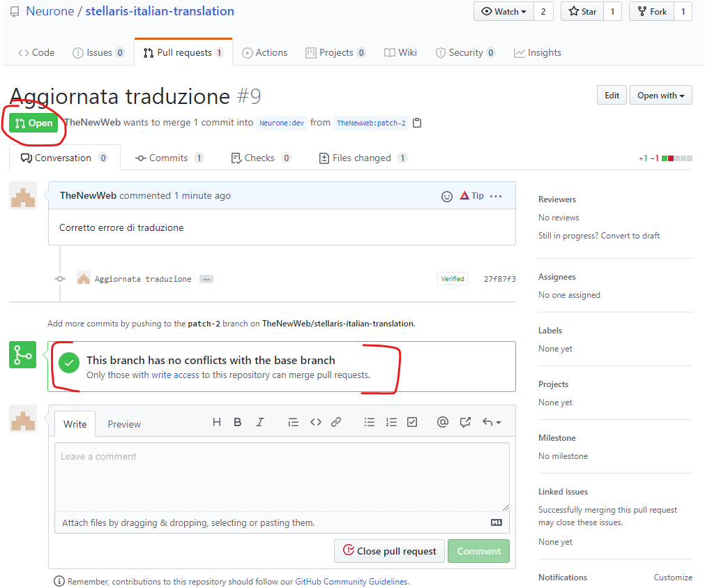Reference an issue or pull request icon
The image size is (705, 588).
[465, 422]
